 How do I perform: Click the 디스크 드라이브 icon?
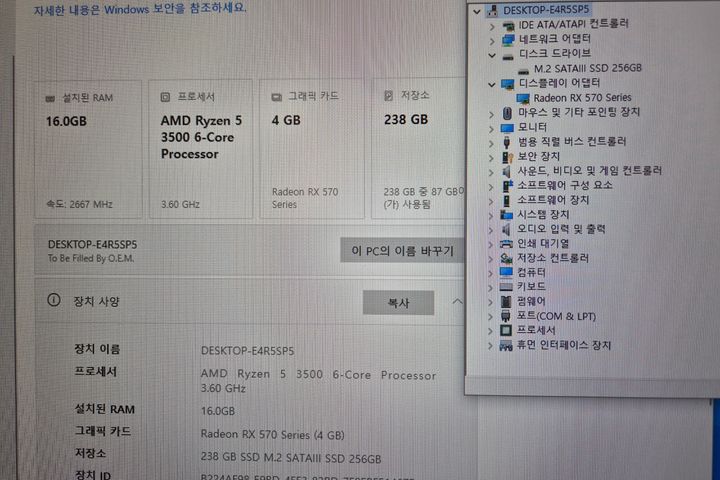point(508,56)
